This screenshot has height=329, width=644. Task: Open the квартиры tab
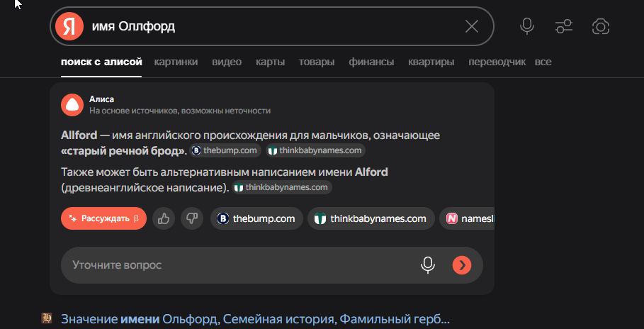431,62
